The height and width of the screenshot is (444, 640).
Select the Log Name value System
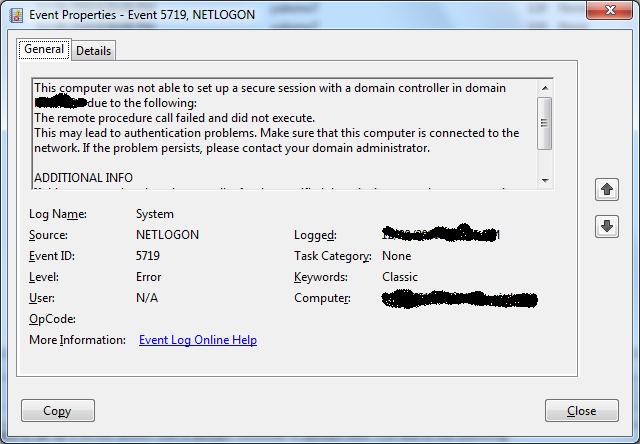coord(155,214)
